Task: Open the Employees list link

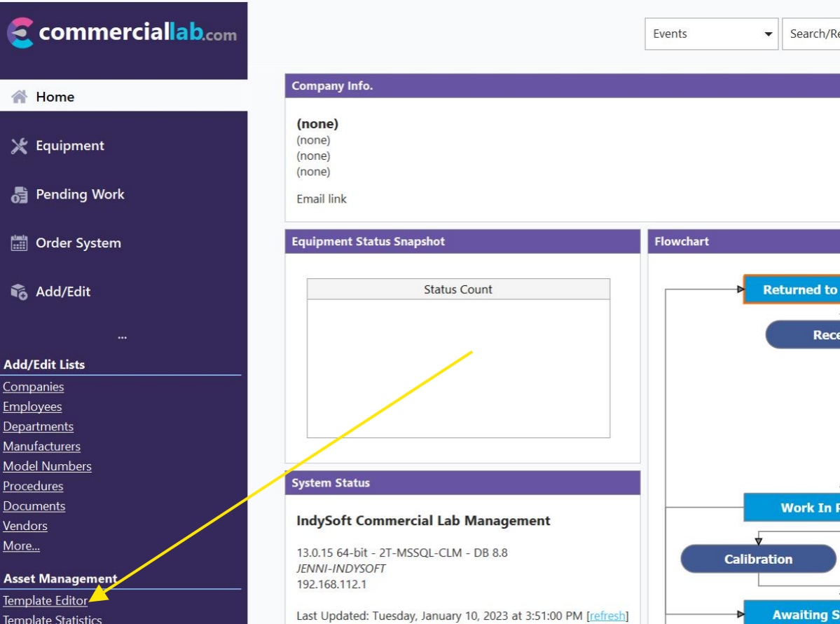Action: click(32, 407)
